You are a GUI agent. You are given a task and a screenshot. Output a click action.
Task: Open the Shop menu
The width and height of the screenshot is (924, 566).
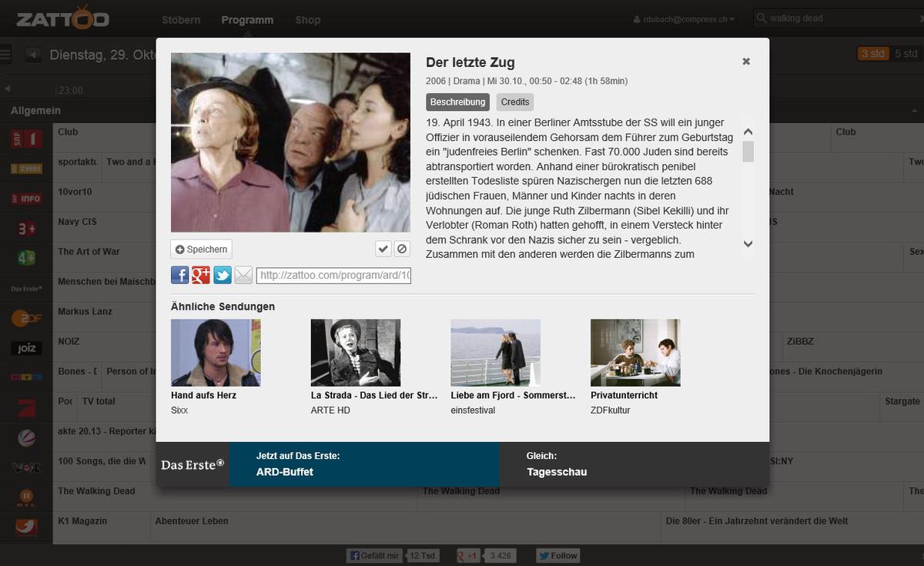click(307, 19)
